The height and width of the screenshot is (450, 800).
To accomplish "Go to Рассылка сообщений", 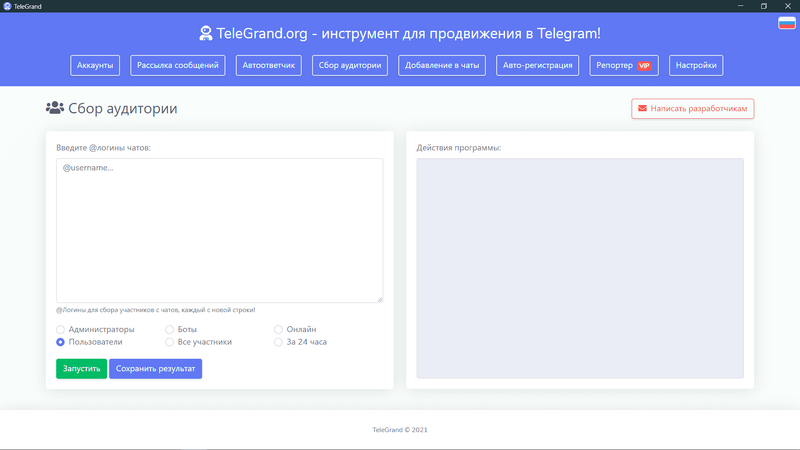I will pyautogui.click(x=178, y=65).
